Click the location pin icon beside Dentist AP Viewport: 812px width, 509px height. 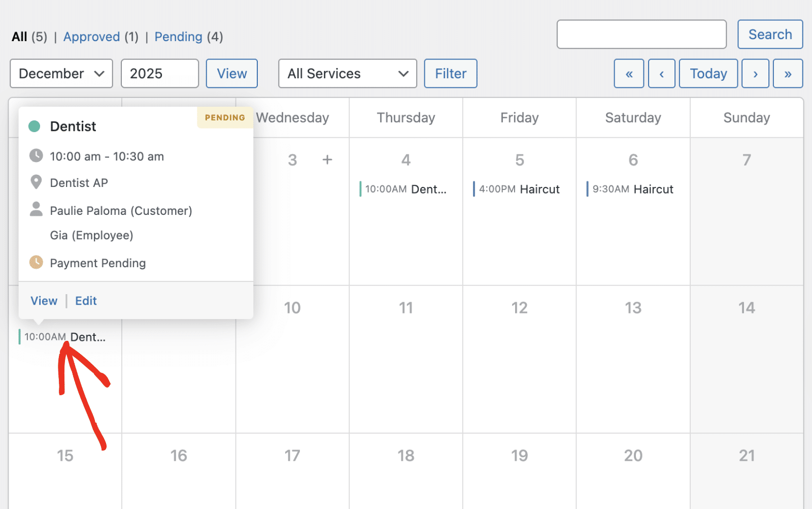coord(36,182)
